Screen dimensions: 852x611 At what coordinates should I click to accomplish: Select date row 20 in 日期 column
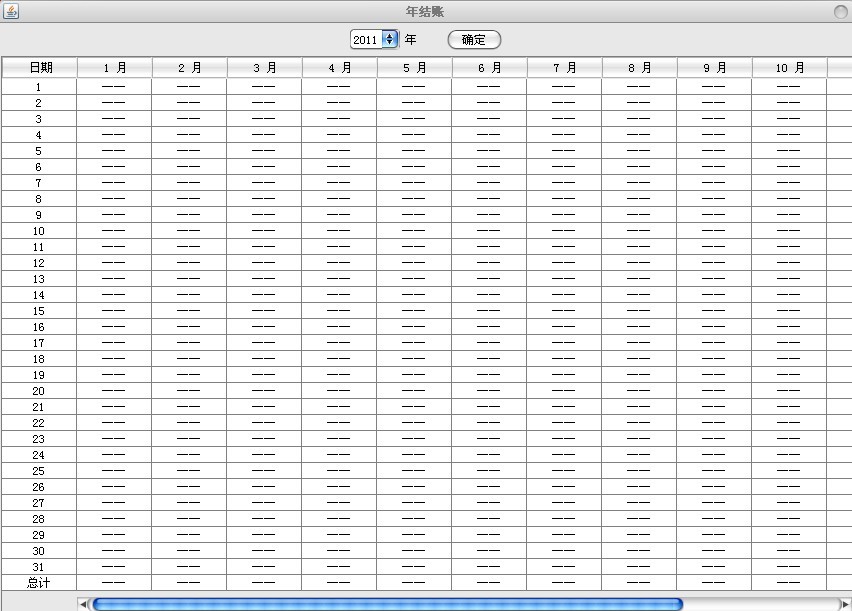pos(39,391)
